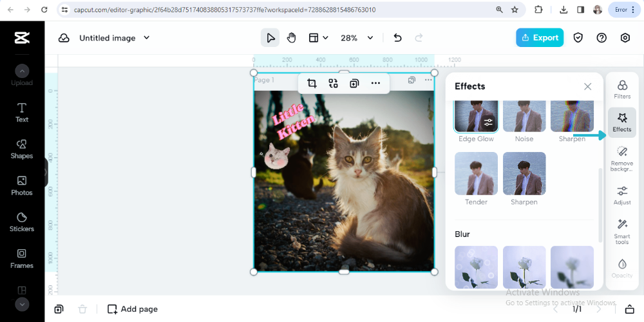Open the Shapes panel
The width and height of the screenshot is (644, 322).
(x=22, y=148)
